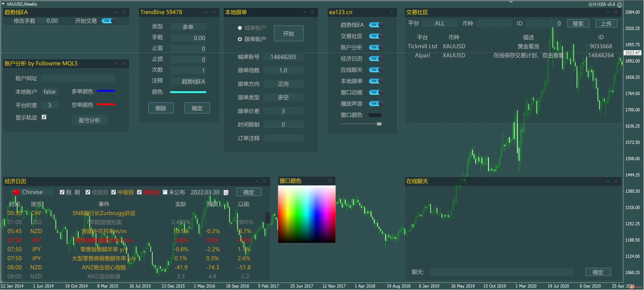Toggle the 交易社区 switch
The image size is (644, 290).
pos(376,36)
